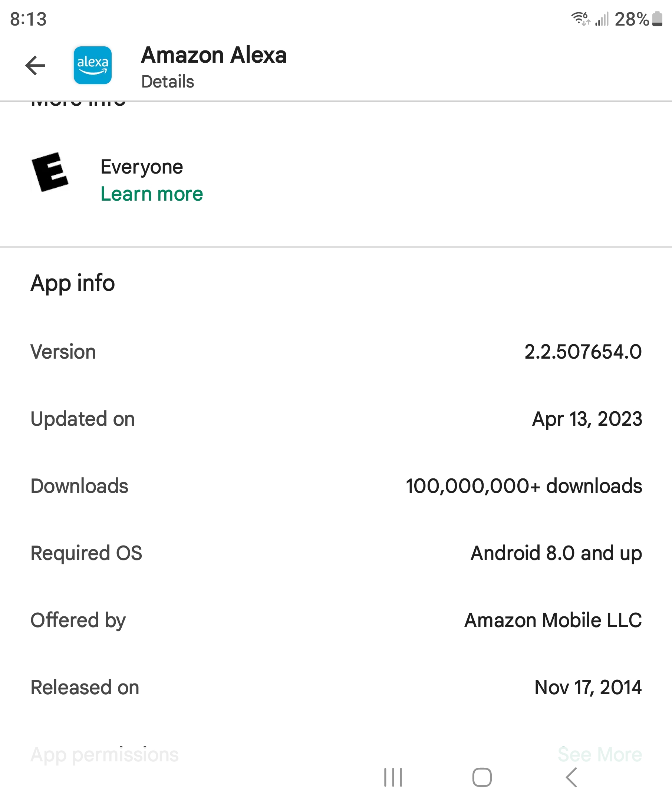Tap the App info section heading

coord(73,283)
